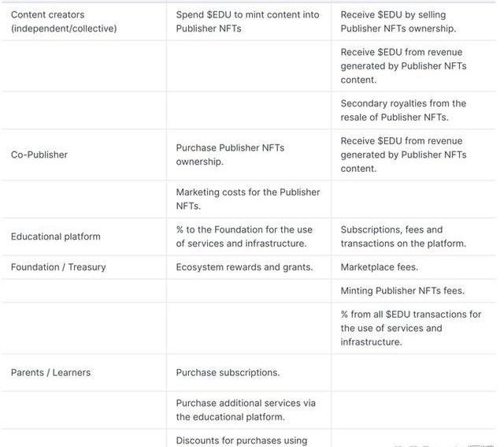The width and height of the screenshot is (504, 447).
Task: Click the "Co-Publisher" row label
Action: coord(39,155)
